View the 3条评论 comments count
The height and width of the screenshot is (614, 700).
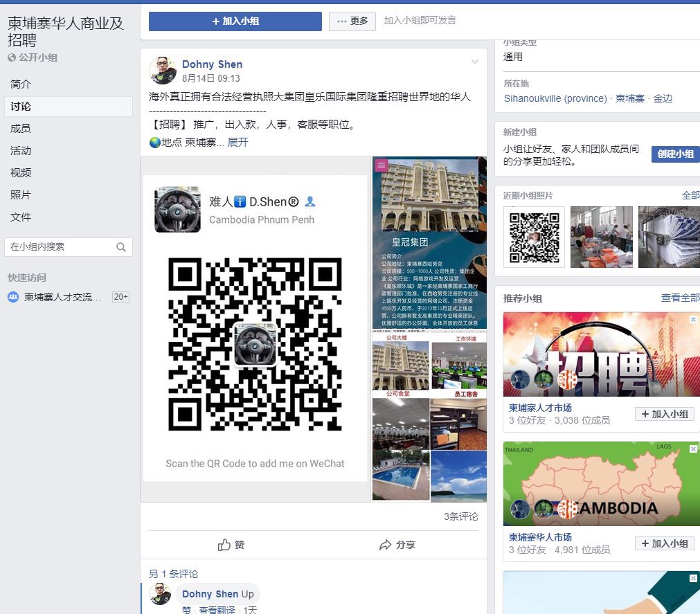(x=460, y=516)
